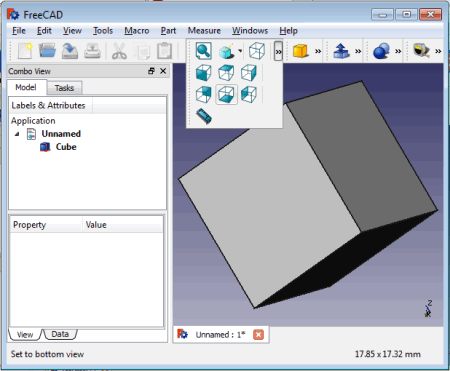The width and height of the screenshot is (450, 371).
Task: Open the Windows menu
Action: (x=250, y=31)
